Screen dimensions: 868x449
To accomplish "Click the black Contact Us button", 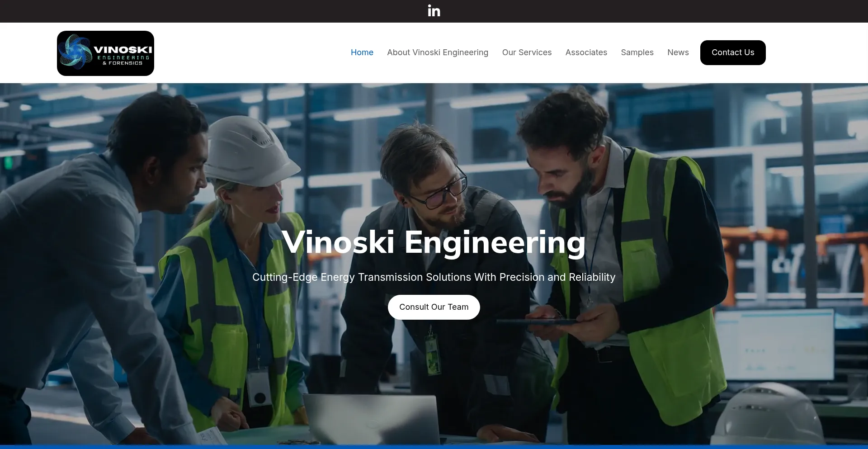I will [733, 52].
